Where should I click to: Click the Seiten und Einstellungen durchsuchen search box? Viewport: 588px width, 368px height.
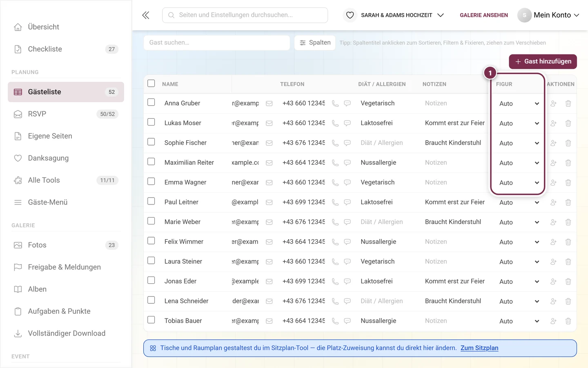coord(245,15)
